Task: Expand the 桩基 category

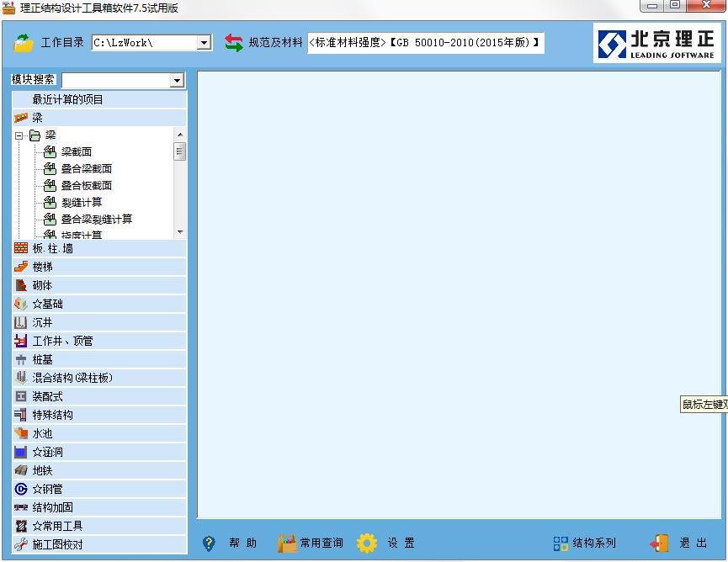Action: click(99, 359)
